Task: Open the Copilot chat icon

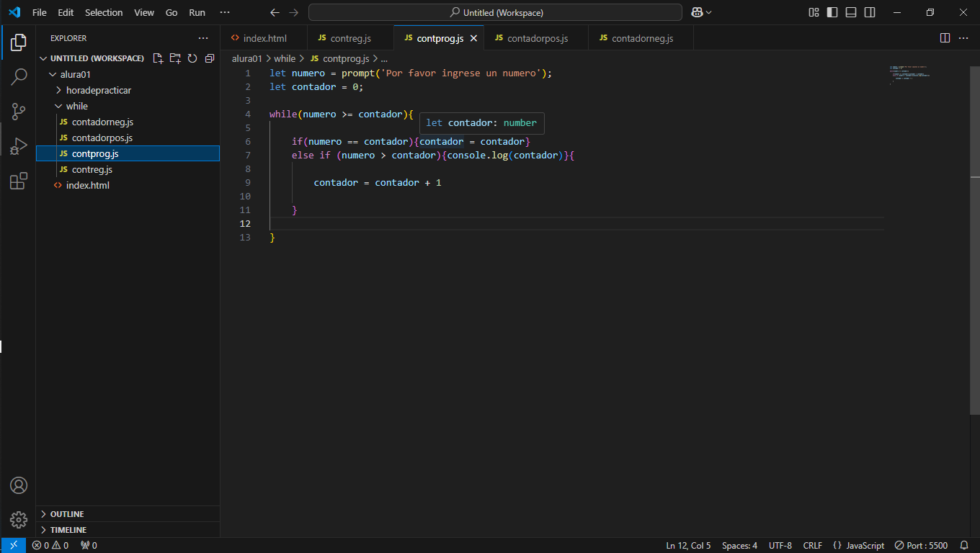Action: click(697, 12)
